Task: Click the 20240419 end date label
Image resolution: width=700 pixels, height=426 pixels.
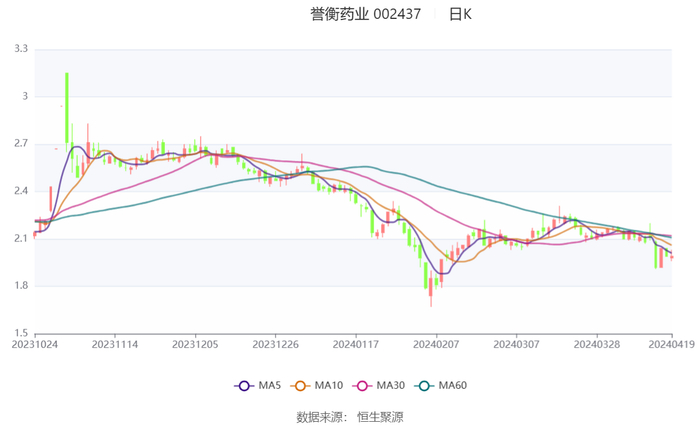Action: pos(671,343)
